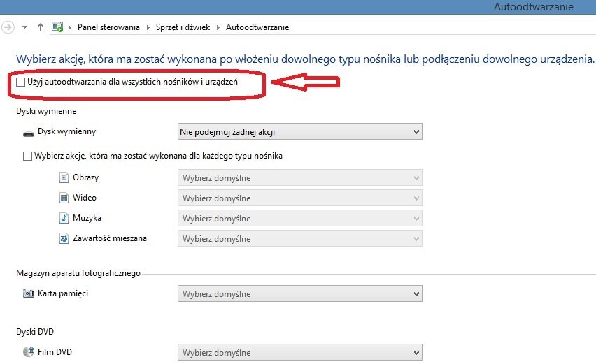596x364 pixels.
Task: Click the Zawartość mieszana icon
Action: pos(65,238)
